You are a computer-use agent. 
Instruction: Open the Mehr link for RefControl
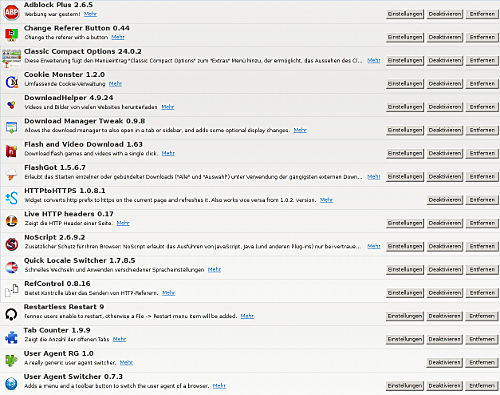click(168, 293)
